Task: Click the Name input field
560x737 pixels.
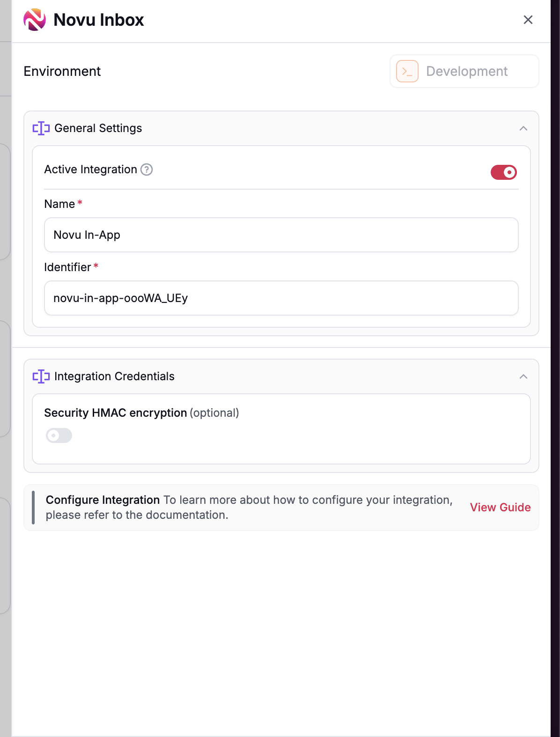Action: 281,235
